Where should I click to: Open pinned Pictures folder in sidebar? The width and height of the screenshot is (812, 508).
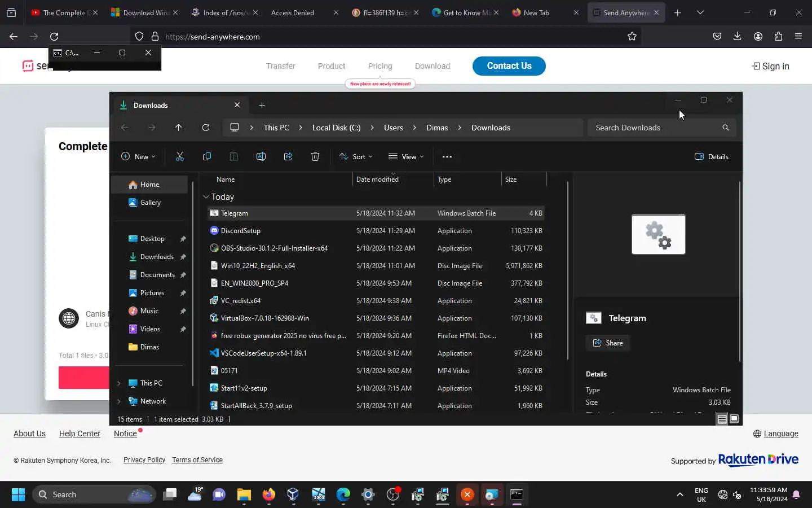[x=152, y=293]
